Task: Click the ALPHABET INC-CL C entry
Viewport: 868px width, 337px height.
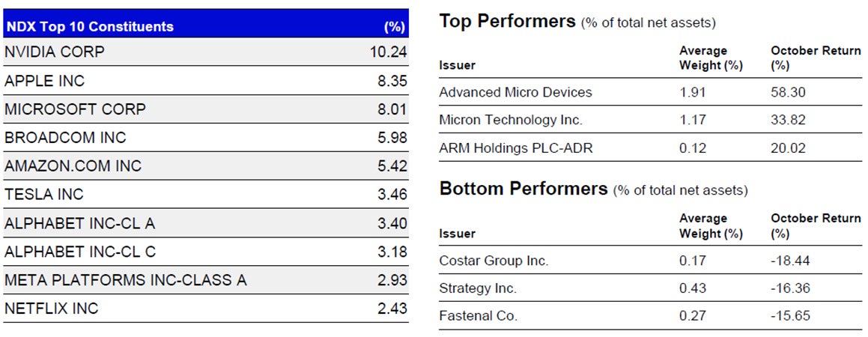Action: (80, 252)
